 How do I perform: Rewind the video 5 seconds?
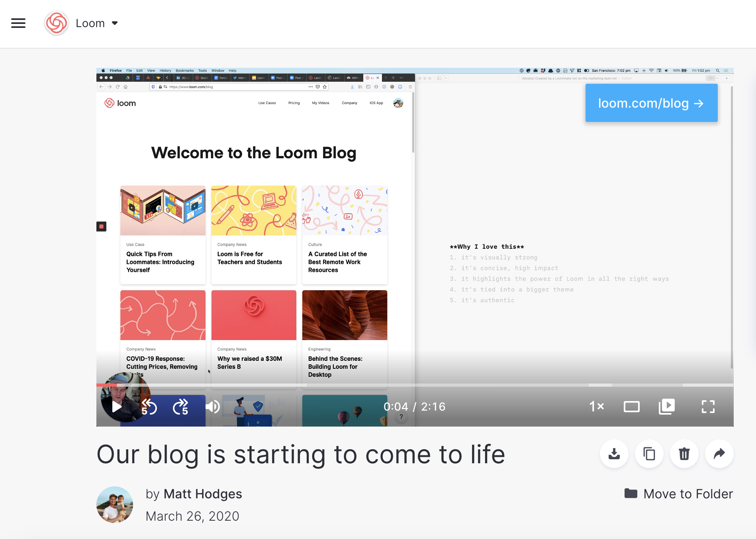pyautogui.click(x=149, y=407)
